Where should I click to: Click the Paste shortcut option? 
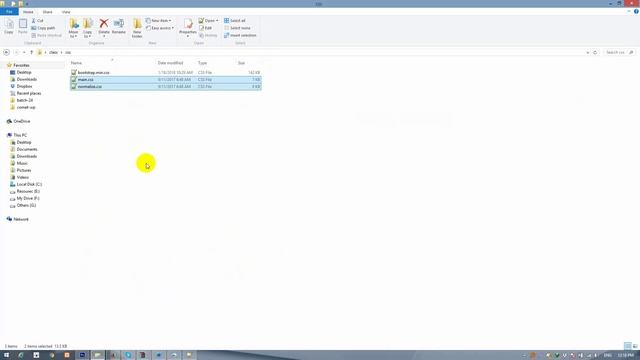46,35
